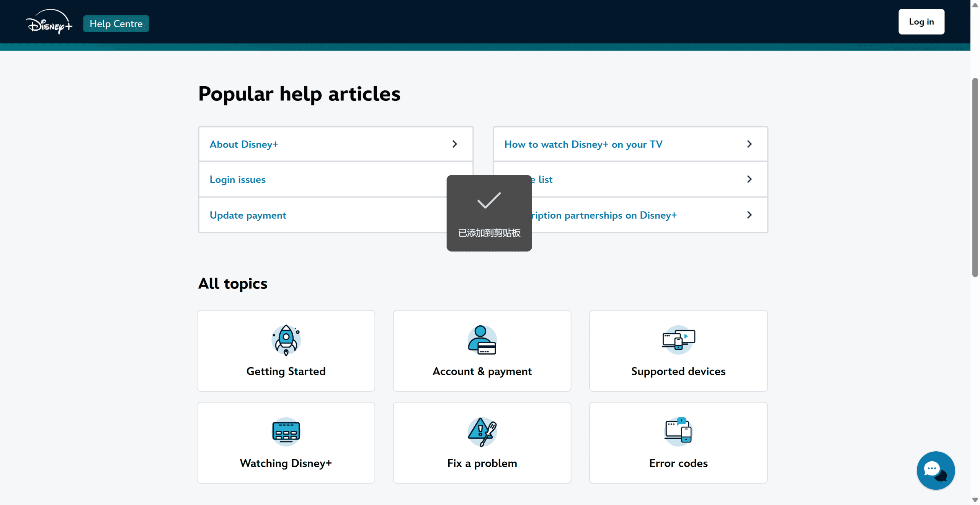Open the Login issues article
This screenshot has height=505, width=980.
tap(237, 179)
